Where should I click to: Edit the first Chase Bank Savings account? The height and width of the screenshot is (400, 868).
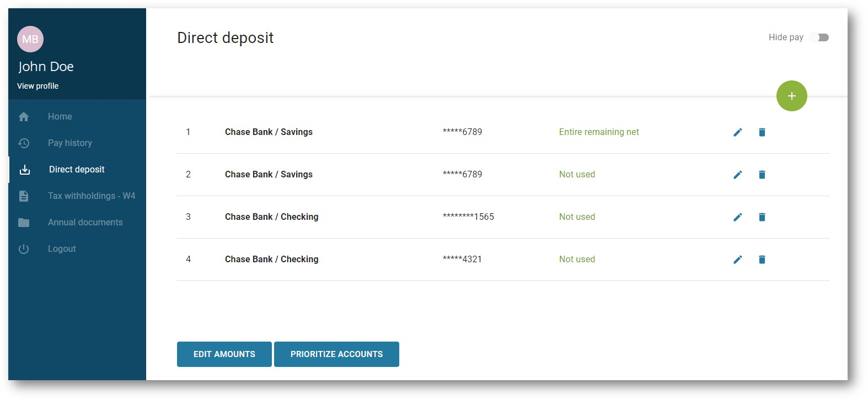pyautogui.click(x=737, y=132)
